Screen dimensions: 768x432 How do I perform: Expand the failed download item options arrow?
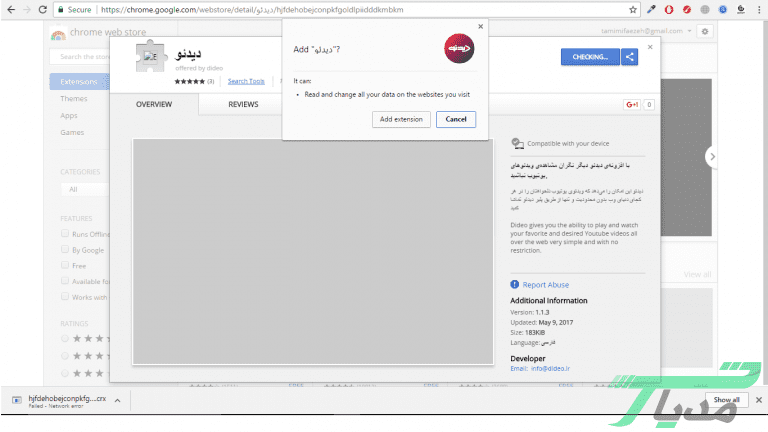click(x=117, y=400)
